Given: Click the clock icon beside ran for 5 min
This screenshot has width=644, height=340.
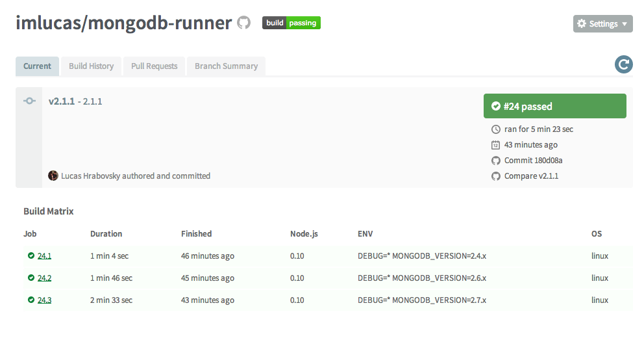Looking at the screenshot, I should (496, 129).
